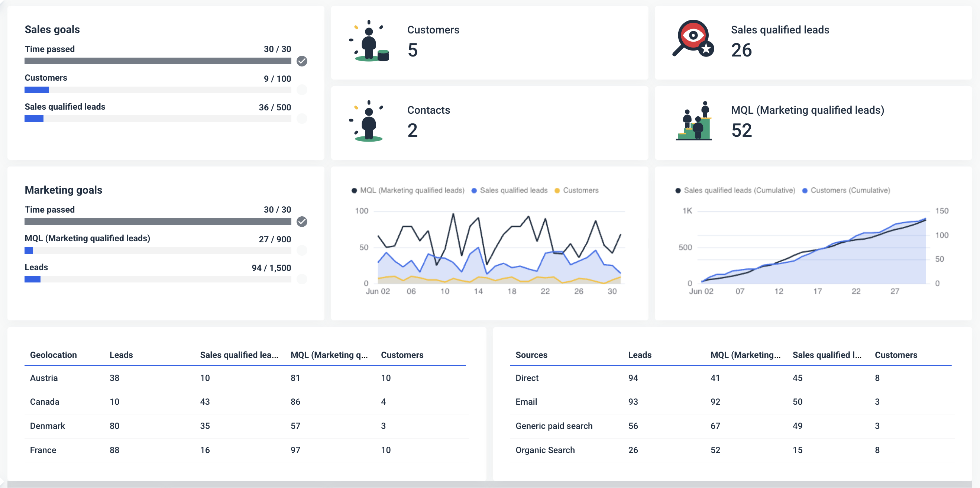Click the status circle beside MQL goal
Viewport: 980px width, 488px height.
[x=302, y=250]
